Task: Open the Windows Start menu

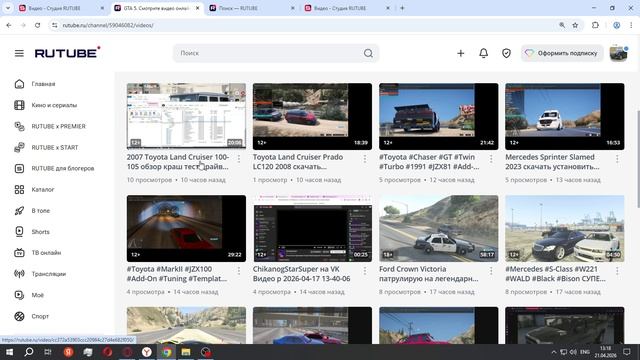Action: (9, 352)
